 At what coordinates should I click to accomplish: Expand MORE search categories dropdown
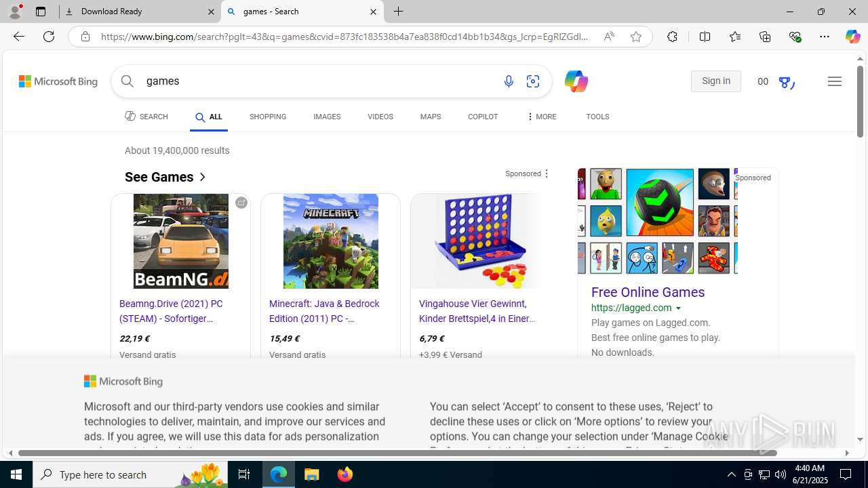pyautogui.click(x=541, y=117)
